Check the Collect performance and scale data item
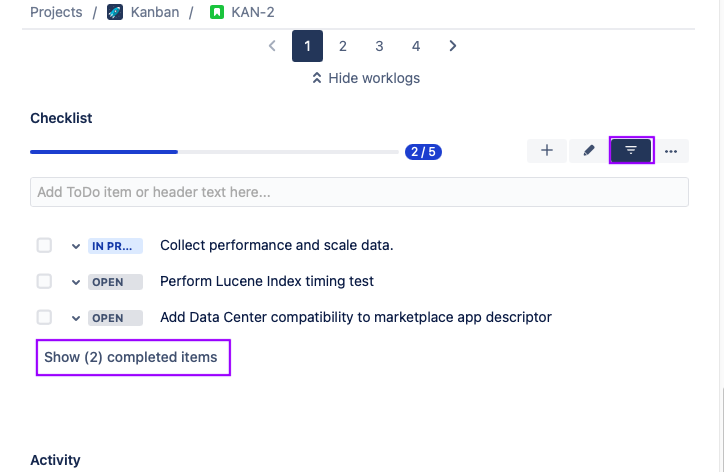Image resolution: width=724 pixels, height=472 pixels. [44, 246]
